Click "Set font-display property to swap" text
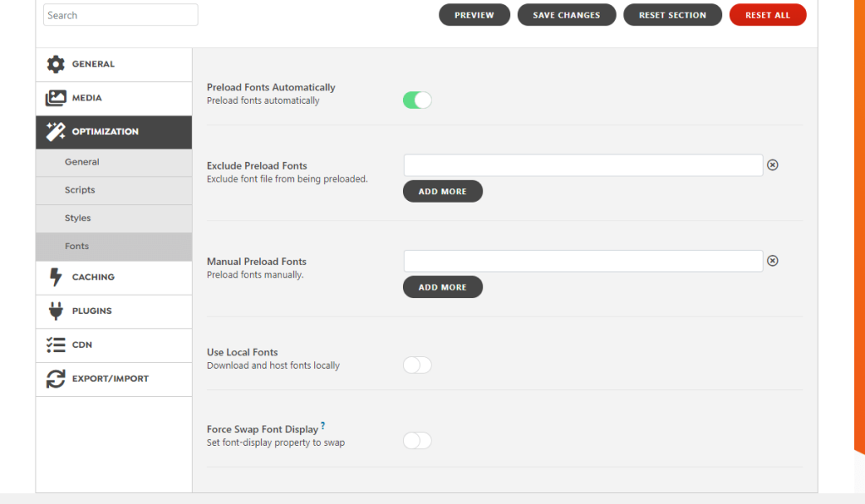Screen dimensions: 865x504 [275, 442]
